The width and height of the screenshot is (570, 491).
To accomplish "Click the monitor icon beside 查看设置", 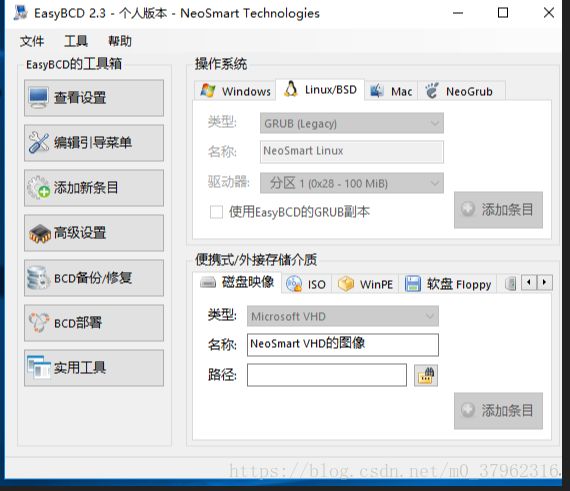I will (x=38, y=98).
